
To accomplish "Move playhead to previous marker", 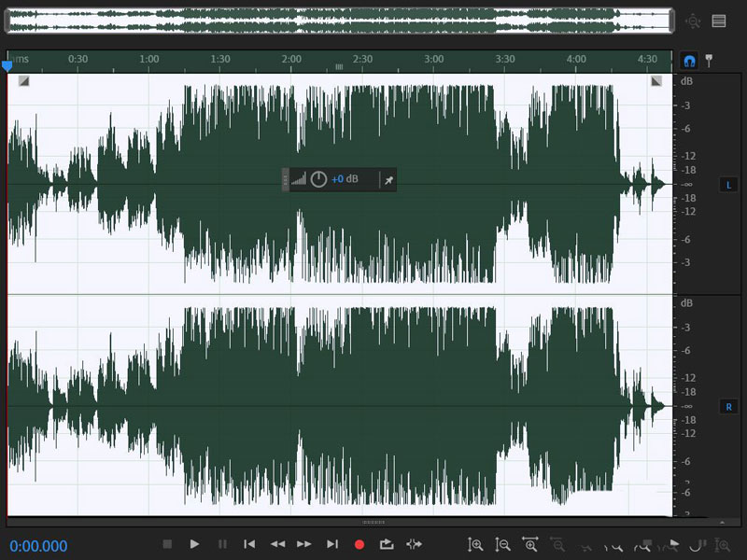I will click(x=249, y=544).
